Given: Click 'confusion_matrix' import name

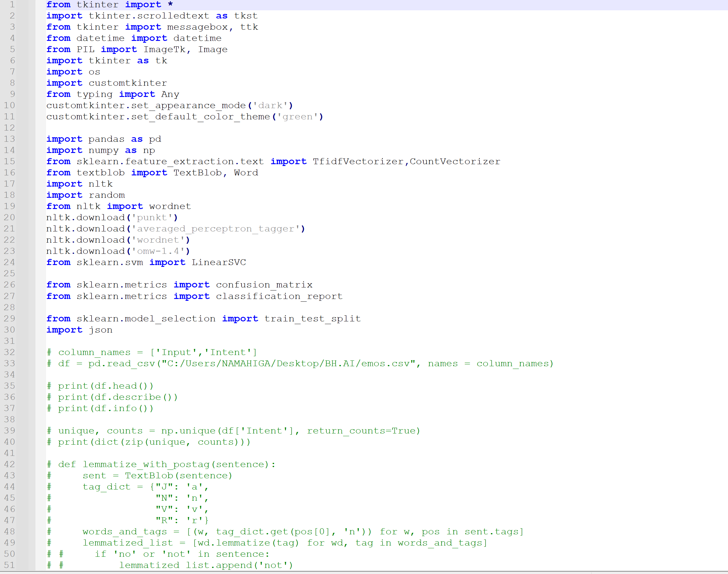Looking at the screenshot, I should tap(264, 285).
